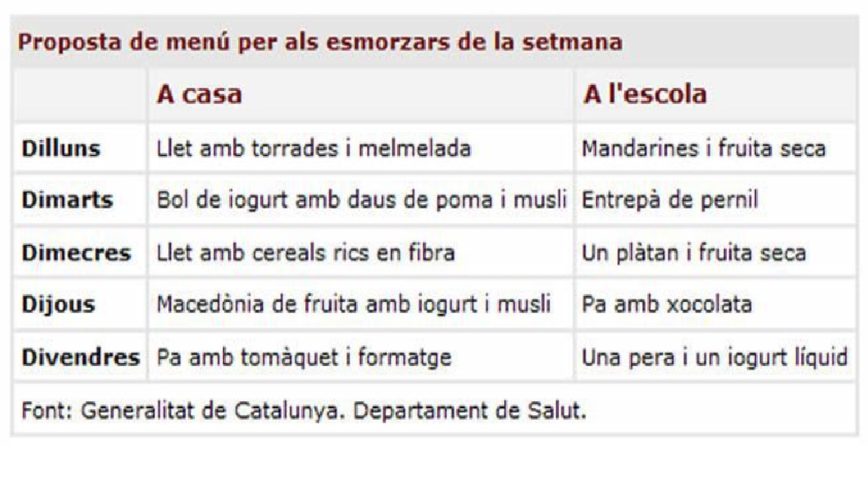The height and width of the screenshot is (488, 868).
Task: Click 'Bol de iogurt amb daus de poma' cell
Action: pyautogui.click(x=362, y=200)
